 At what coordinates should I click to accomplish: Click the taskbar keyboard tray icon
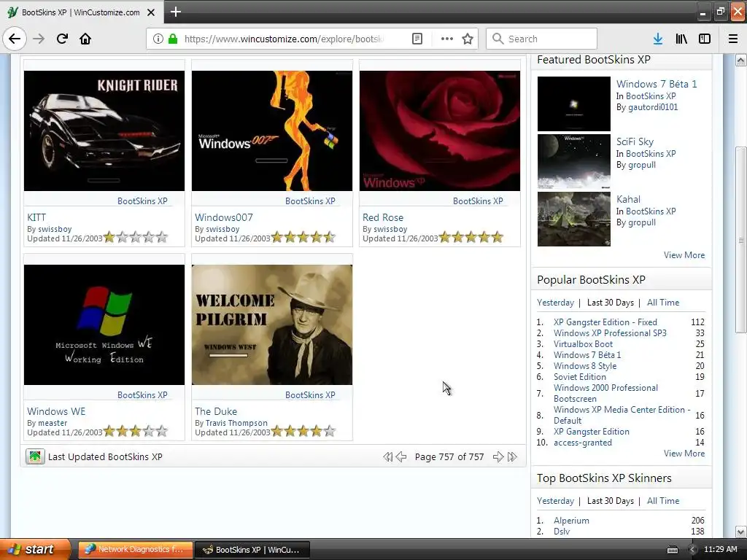tap(672, 550)
